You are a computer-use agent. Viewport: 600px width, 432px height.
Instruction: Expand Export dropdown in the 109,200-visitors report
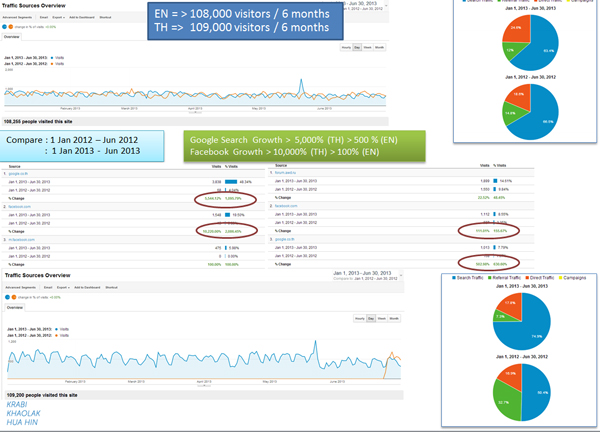click(63, 287)
